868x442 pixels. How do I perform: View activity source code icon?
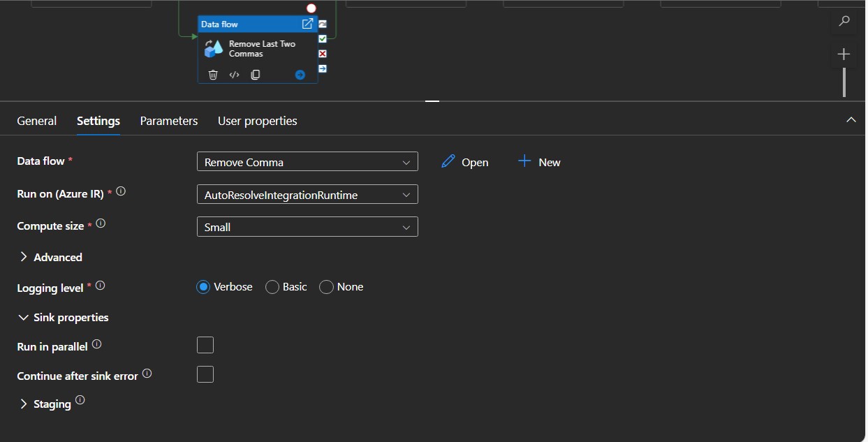[x=235, y=75]
